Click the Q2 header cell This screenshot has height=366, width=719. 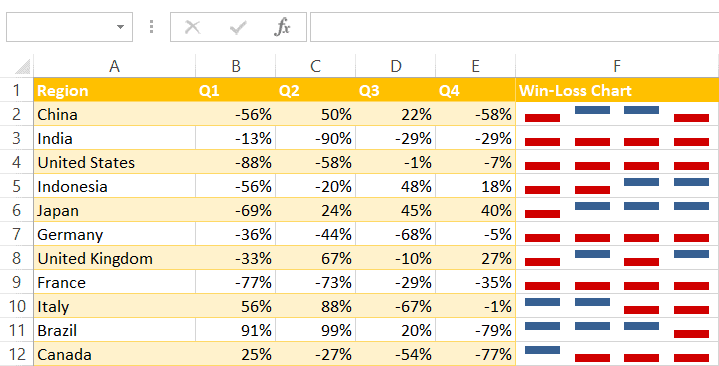pos(315,90)
